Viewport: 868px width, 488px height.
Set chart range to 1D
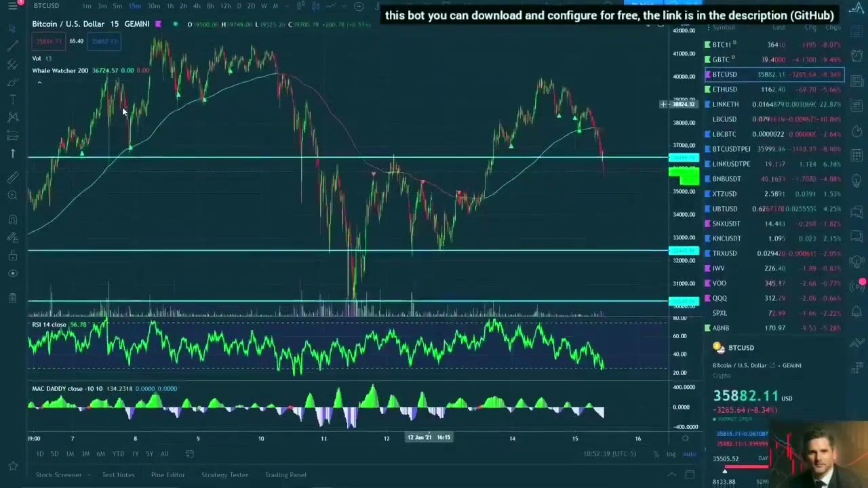point(40,453)
